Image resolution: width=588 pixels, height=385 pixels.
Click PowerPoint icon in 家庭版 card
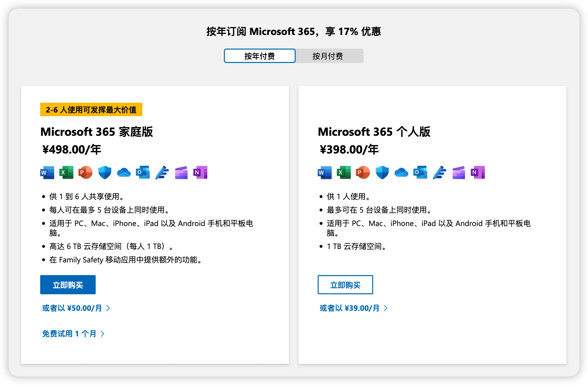click(85, 172)
